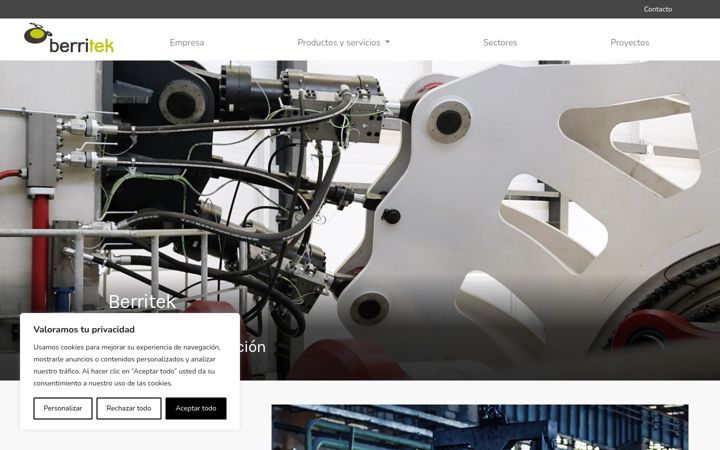The height and width of the screenshot is (450, 720).
Task: Click the industrial crane thumbnail image
Action: click(480, 427)
